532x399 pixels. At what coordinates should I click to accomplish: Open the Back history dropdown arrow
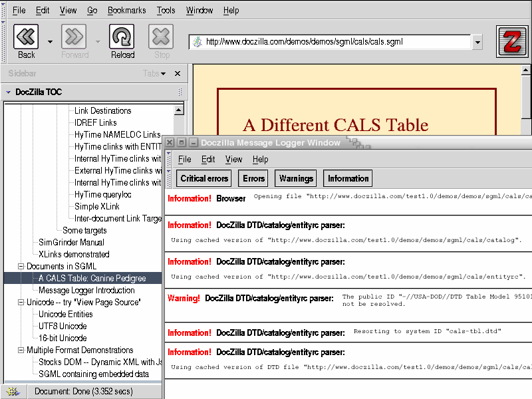pyautogui.click(x=51, y=42)
